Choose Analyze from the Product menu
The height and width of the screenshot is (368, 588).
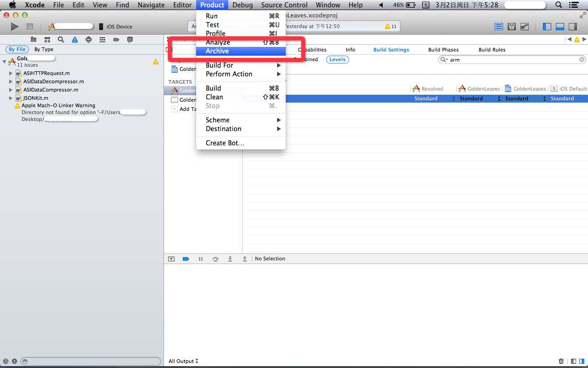pos(241,42)
